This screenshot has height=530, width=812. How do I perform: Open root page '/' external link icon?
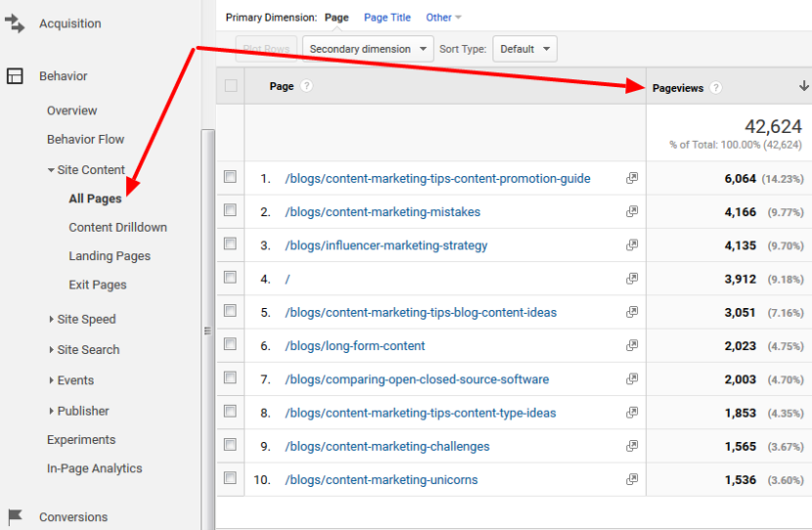click(632, 279)
